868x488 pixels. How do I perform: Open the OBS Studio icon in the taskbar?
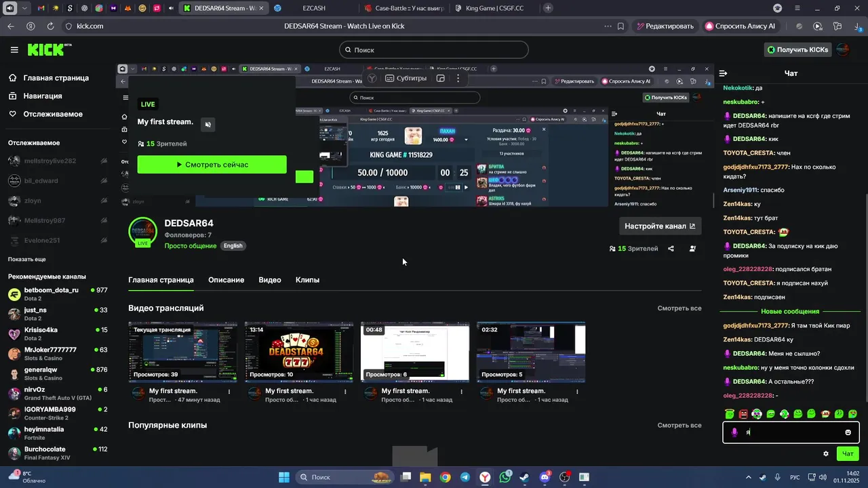pyautogui.click(x=564, y=477)
